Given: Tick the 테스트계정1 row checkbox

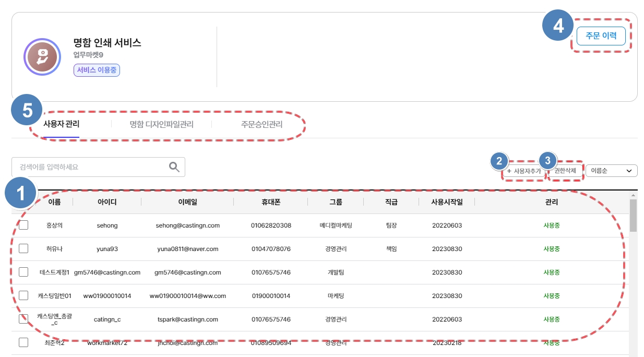Looking at the screenshot, I should pyautogui.click(x=23, y=272).
